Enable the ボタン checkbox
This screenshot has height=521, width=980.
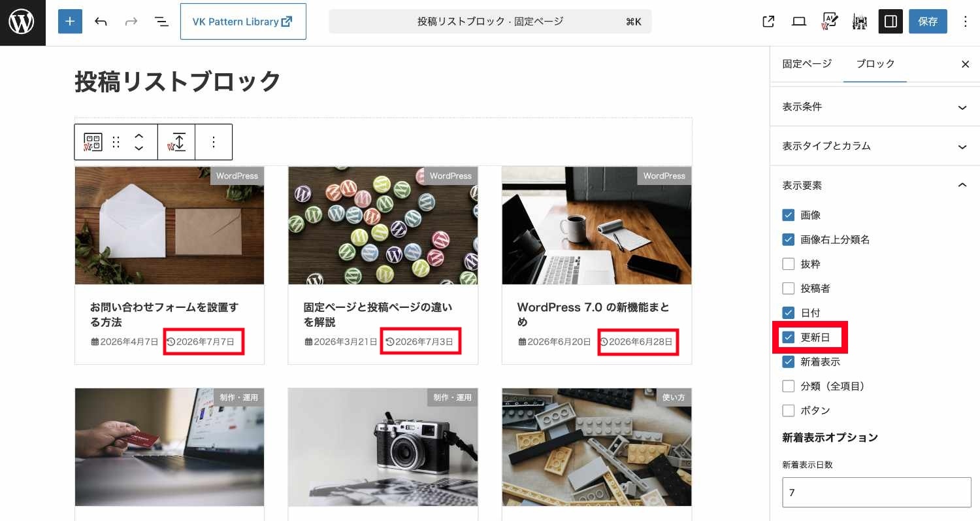coord(789,411)
